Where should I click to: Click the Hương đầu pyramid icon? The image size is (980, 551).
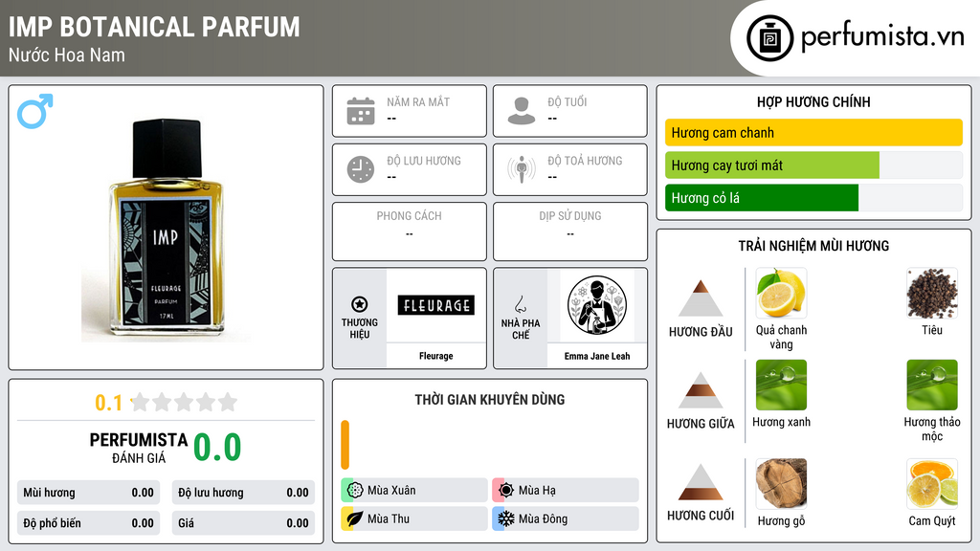click(x=701, y=298)
